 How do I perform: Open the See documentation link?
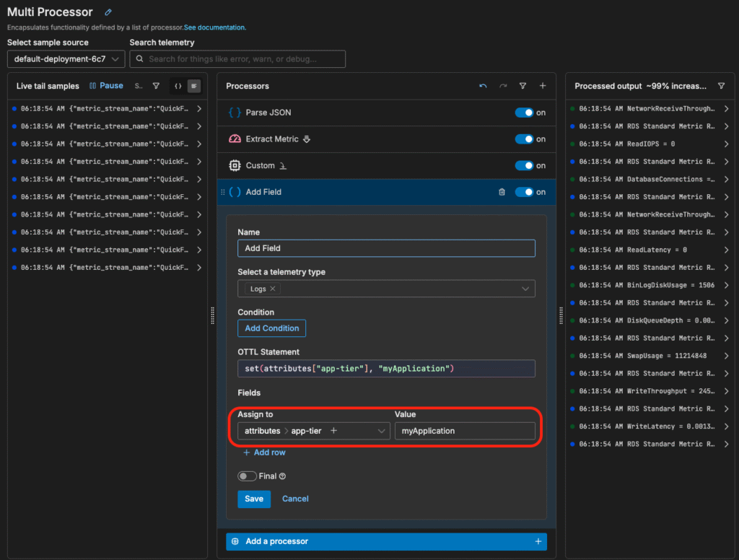point(215,27)
